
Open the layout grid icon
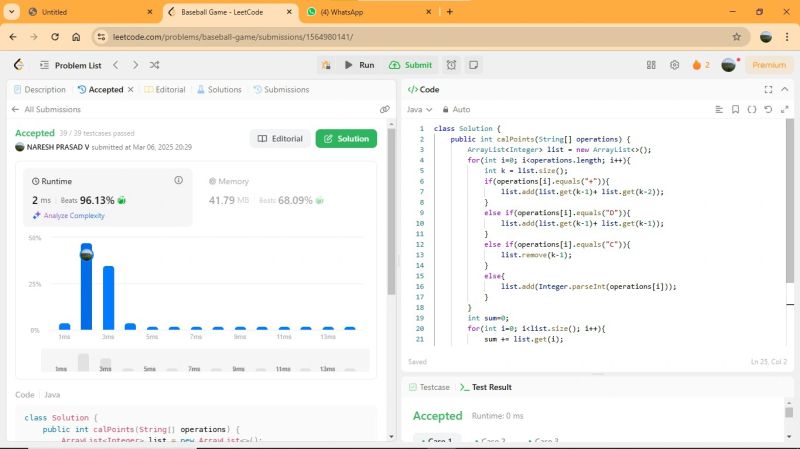651,65
